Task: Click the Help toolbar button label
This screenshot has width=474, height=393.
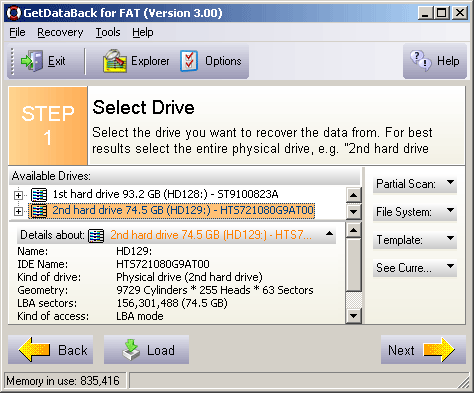Action: 448,61
